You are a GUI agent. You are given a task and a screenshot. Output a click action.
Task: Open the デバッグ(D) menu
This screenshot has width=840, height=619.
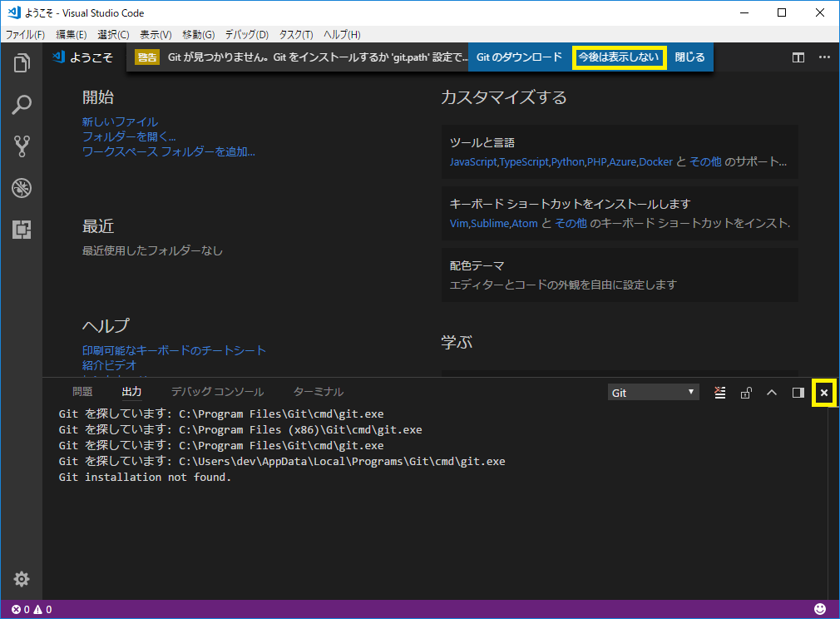(x=246, y=35)
